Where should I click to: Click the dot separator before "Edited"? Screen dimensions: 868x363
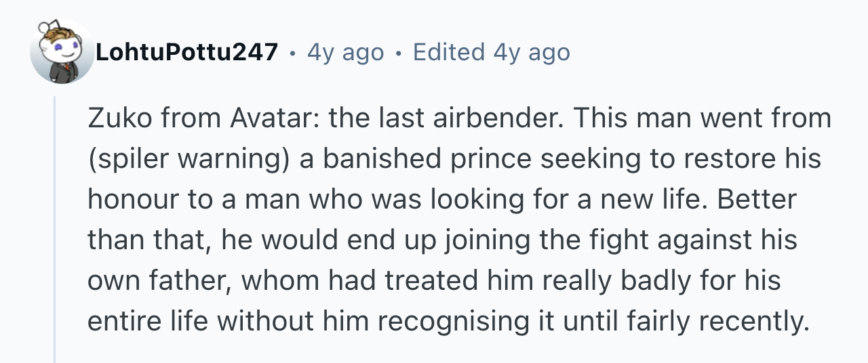(399, 51)
